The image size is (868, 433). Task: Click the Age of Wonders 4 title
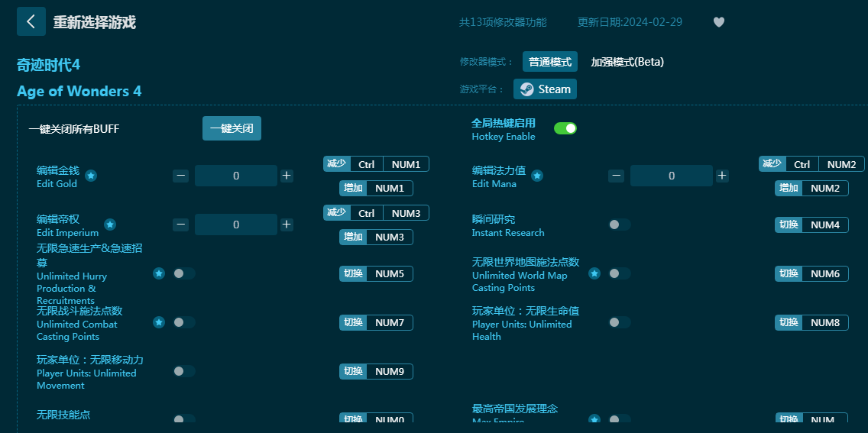[x=79, y=91]
